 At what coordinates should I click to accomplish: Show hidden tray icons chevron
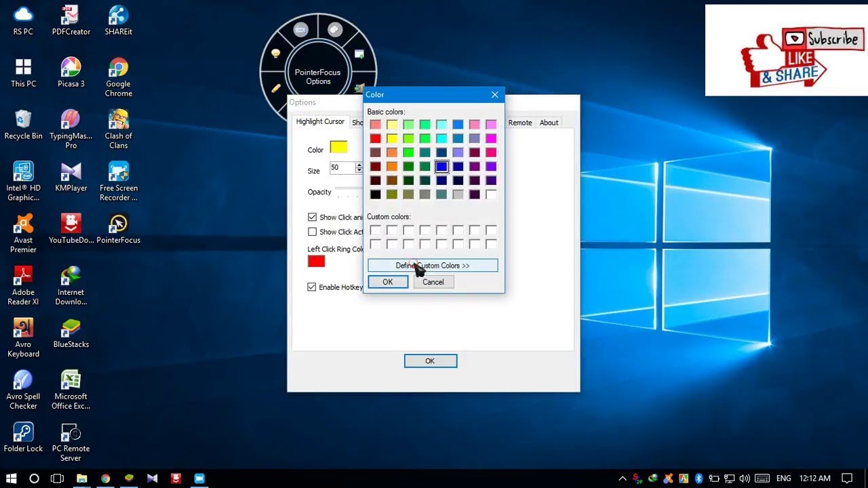point(623,479)
